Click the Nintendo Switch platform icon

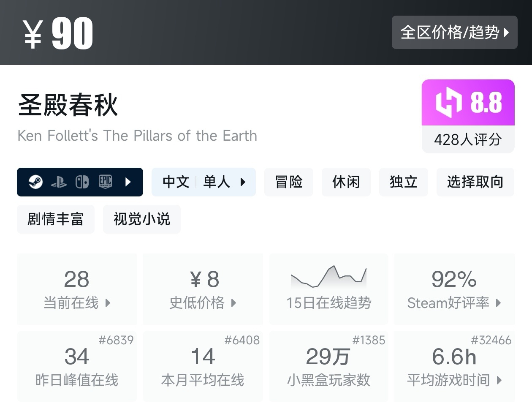click(82, 182)
